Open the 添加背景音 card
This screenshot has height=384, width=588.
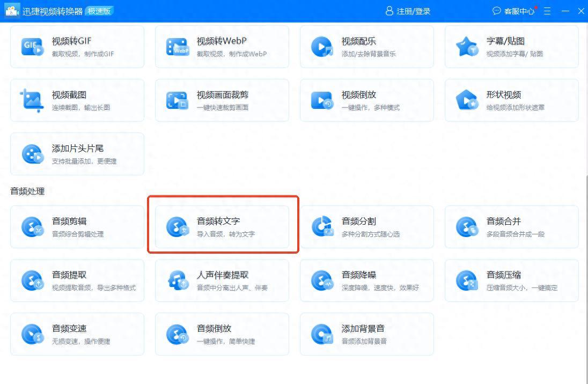(x=366, y=334)
